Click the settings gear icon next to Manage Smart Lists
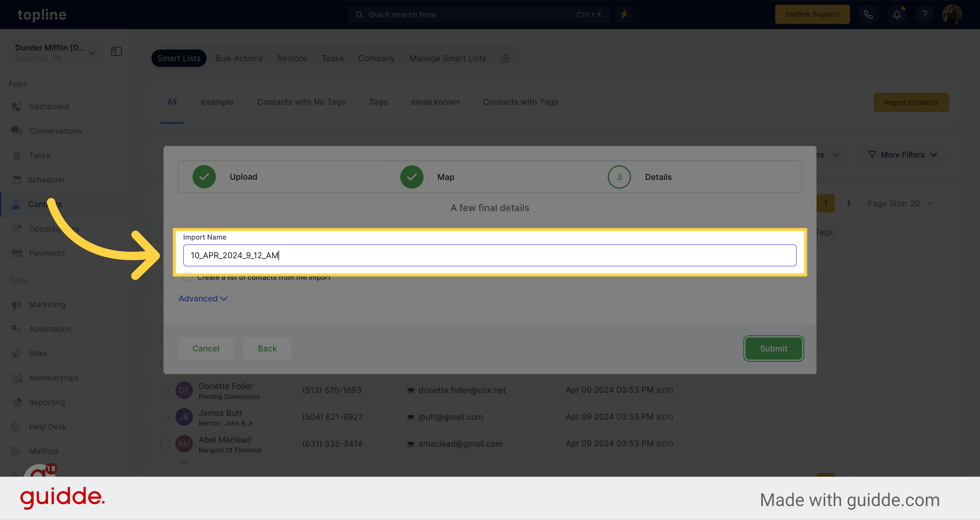 click(505, 58)
